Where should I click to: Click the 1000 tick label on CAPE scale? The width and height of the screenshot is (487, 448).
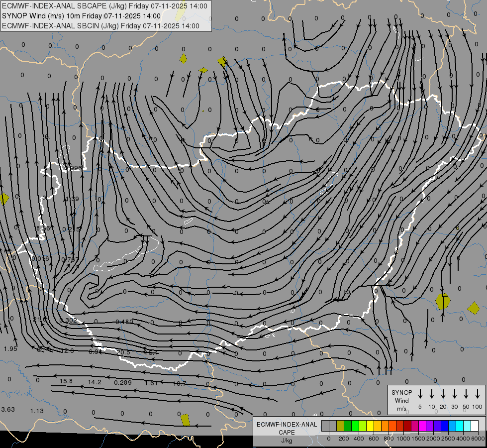[x=403, y=439]
